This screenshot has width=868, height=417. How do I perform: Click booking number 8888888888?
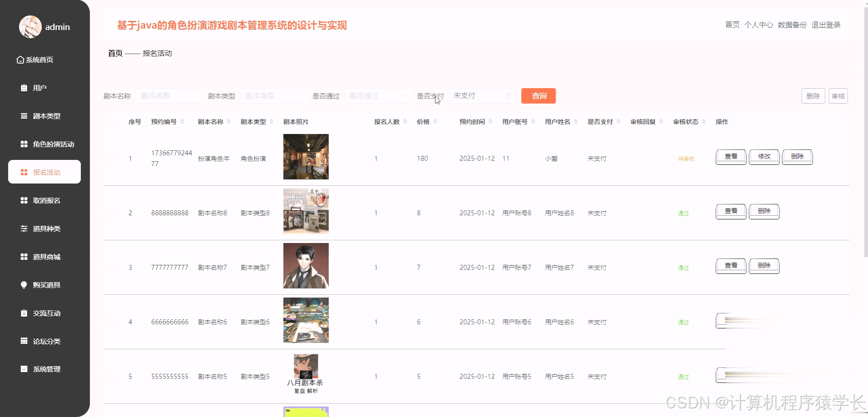[170, 213]
